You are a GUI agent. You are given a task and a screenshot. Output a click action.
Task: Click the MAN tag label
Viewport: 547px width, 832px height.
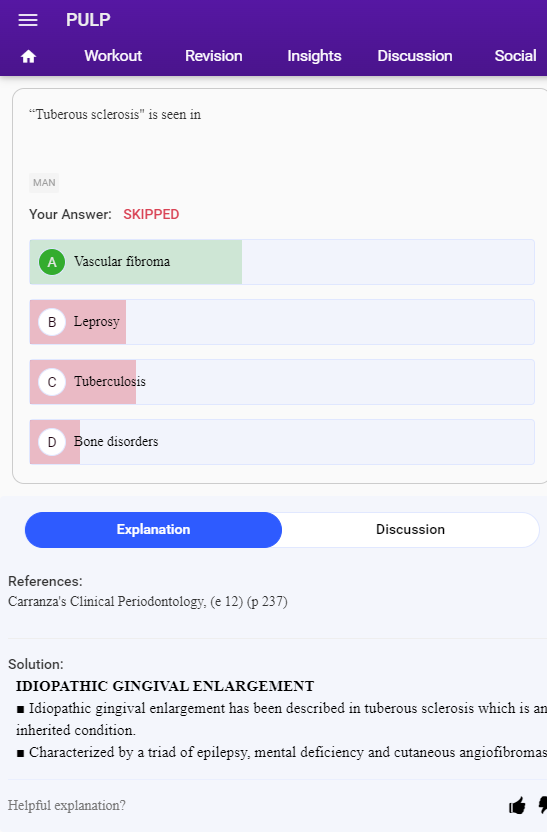coord(44,183)
